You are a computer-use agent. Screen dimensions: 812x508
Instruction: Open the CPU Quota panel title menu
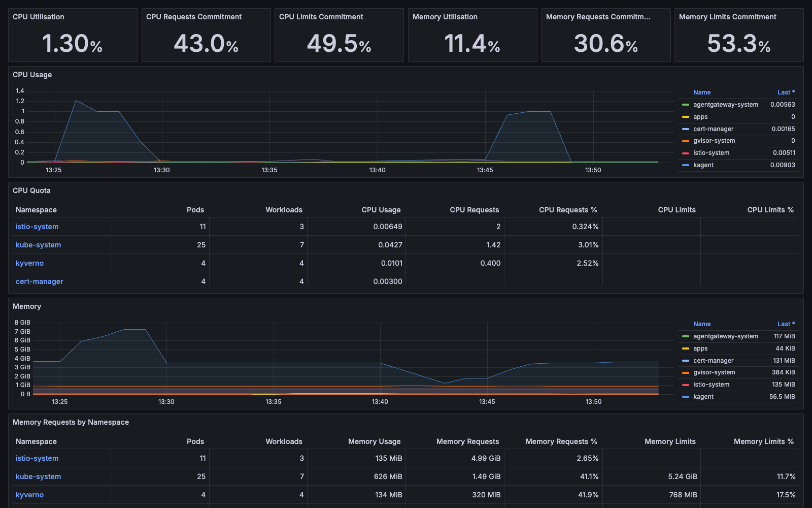tap(31, 190)
